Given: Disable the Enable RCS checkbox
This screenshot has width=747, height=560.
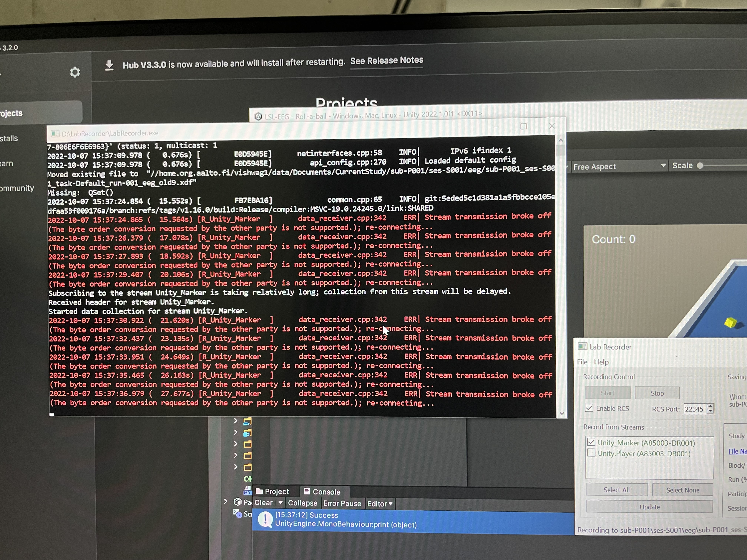Looking at the screenshot, I should pyautogui.click(x=589, y=408).
